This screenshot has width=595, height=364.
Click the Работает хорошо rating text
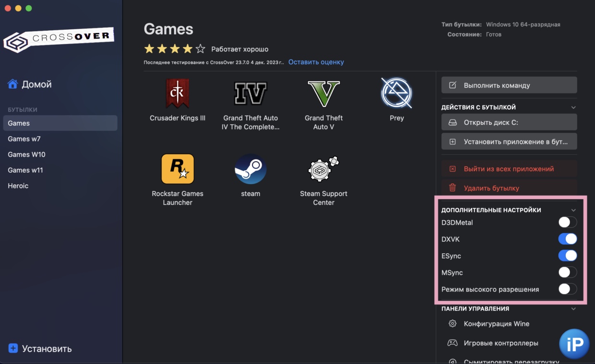click(240, 49)
